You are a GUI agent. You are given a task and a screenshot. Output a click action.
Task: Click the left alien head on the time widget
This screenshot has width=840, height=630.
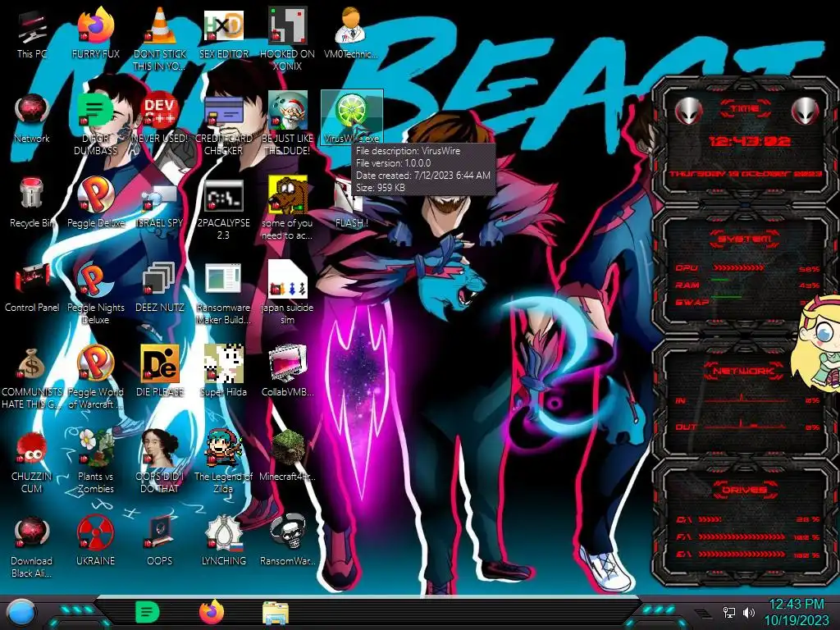pos(688,111)
